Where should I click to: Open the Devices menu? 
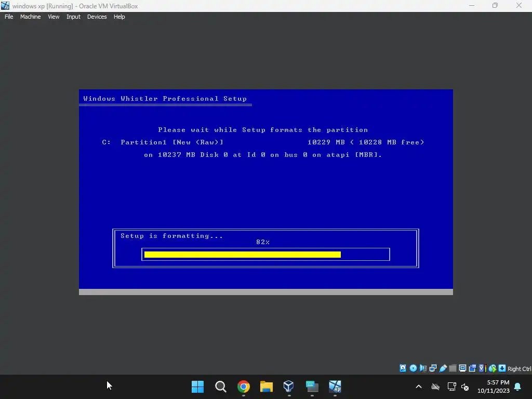point(97,17)
